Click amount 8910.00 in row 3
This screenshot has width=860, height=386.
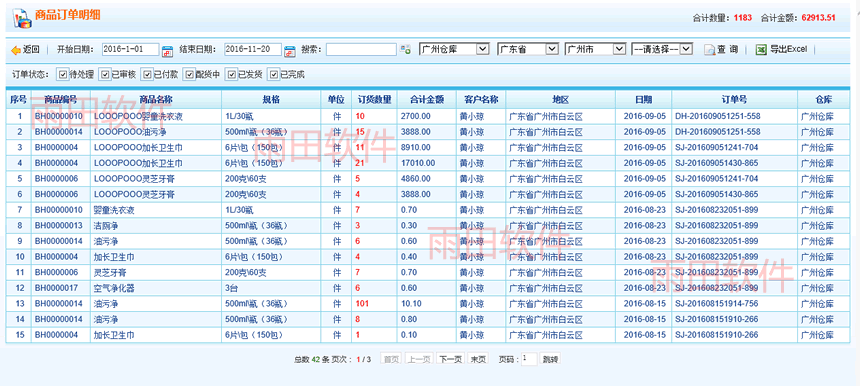point(416,147)
